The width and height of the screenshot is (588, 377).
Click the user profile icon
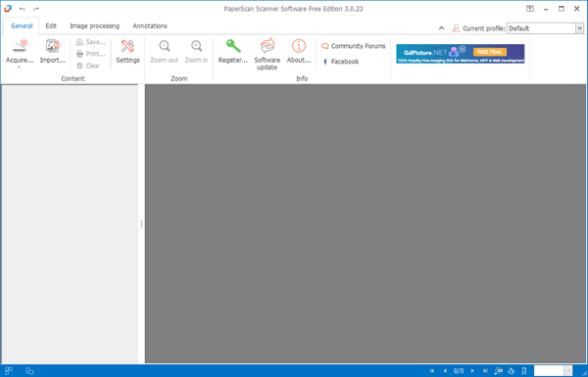pos(456,28)
